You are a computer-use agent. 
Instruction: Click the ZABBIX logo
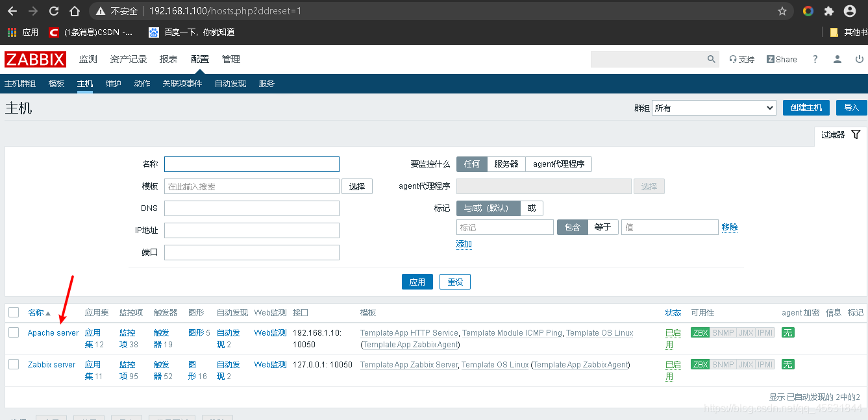[x=35, y=60]
